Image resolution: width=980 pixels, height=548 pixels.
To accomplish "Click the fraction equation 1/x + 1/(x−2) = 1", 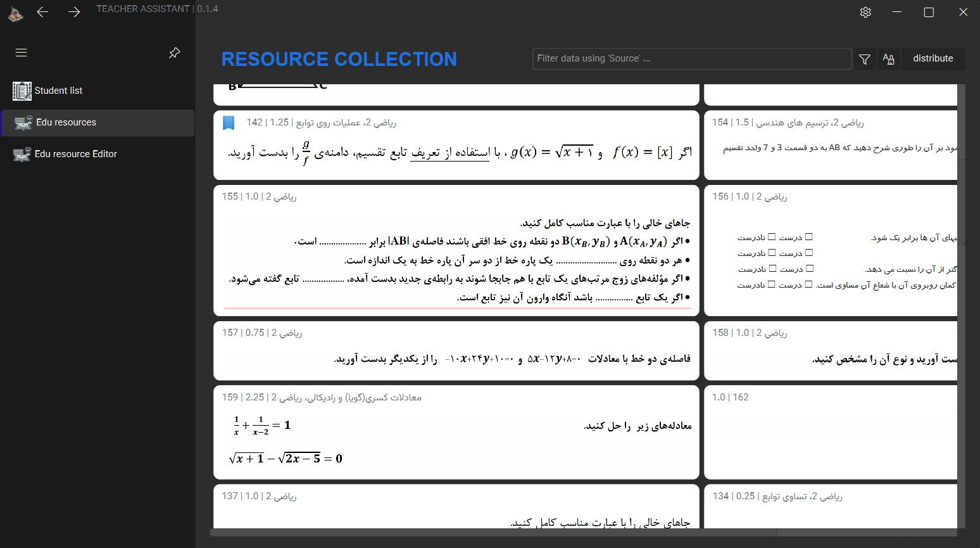I will click(262, 426).
